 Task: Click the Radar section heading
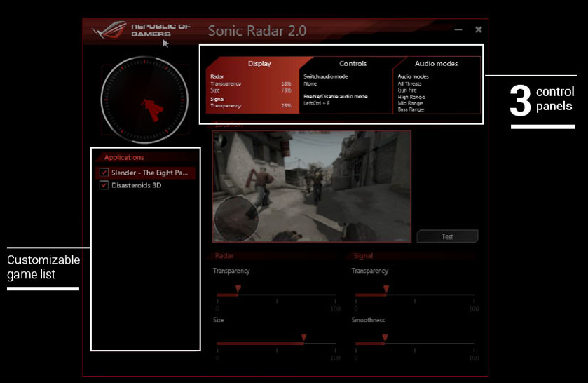tap(224, 256)
